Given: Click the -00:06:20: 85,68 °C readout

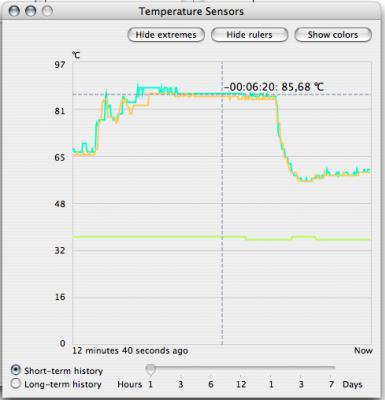Looking at the screenshot, I should (274, 87).
